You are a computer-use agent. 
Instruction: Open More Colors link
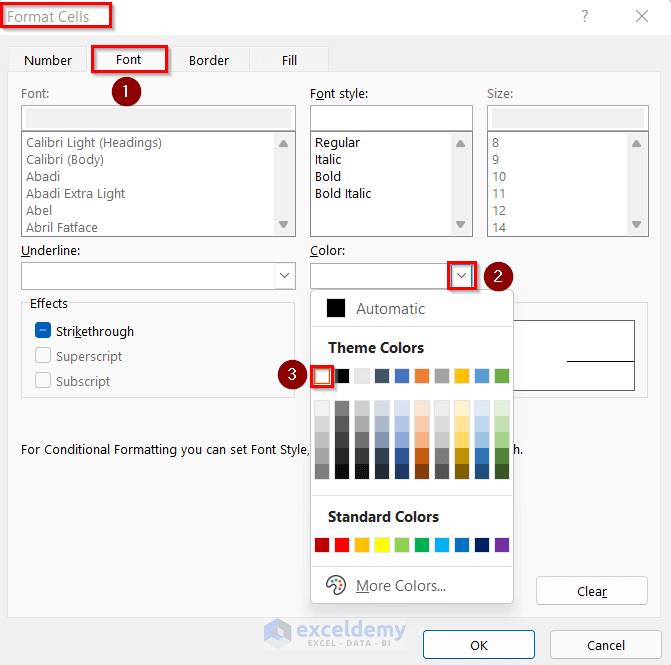[x=401, y=585]
